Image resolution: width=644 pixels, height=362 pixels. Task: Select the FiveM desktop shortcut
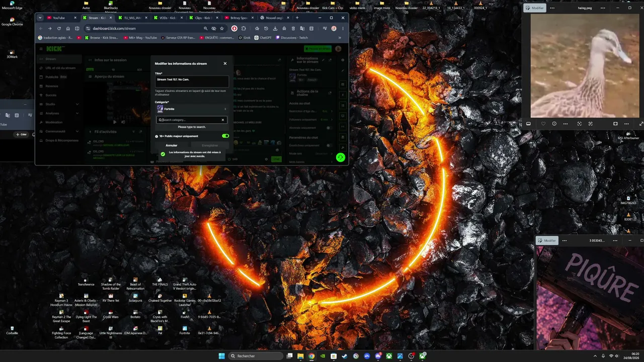point(185,314)
